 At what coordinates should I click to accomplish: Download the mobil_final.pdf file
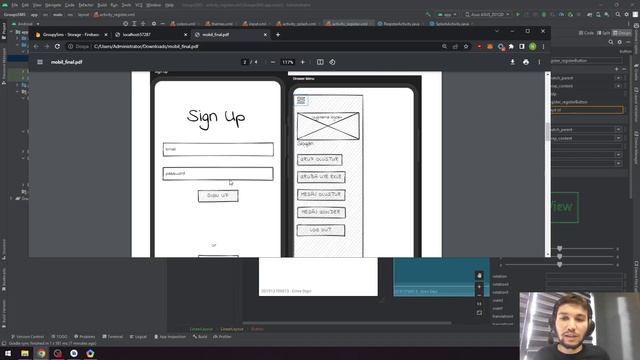pos(512,62)
